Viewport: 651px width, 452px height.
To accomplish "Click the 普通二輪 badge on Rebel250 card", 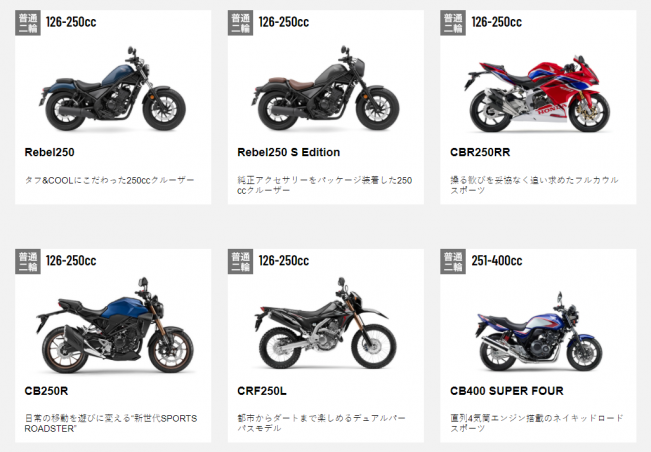I will click(x=28, y=23).
